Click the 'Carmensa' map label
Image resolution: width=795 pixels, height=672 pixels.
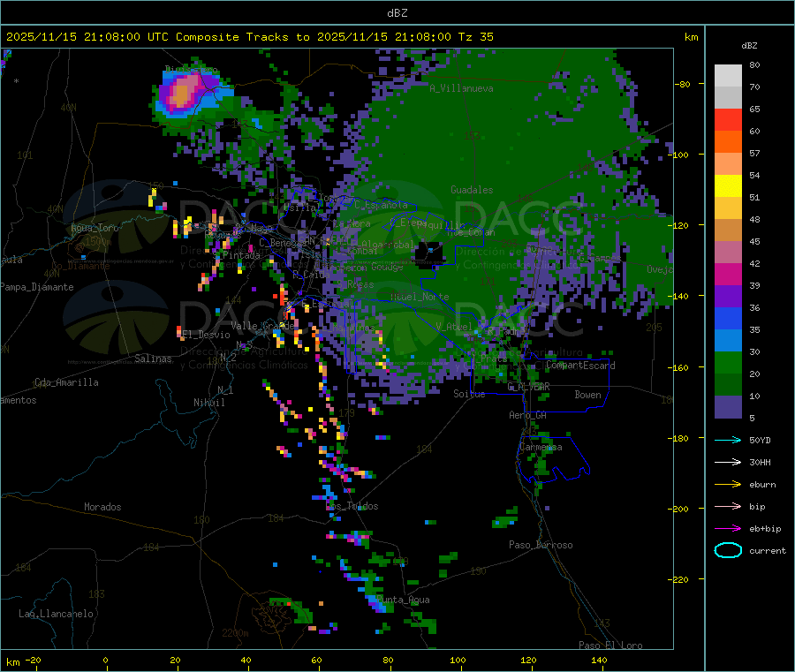541,447
